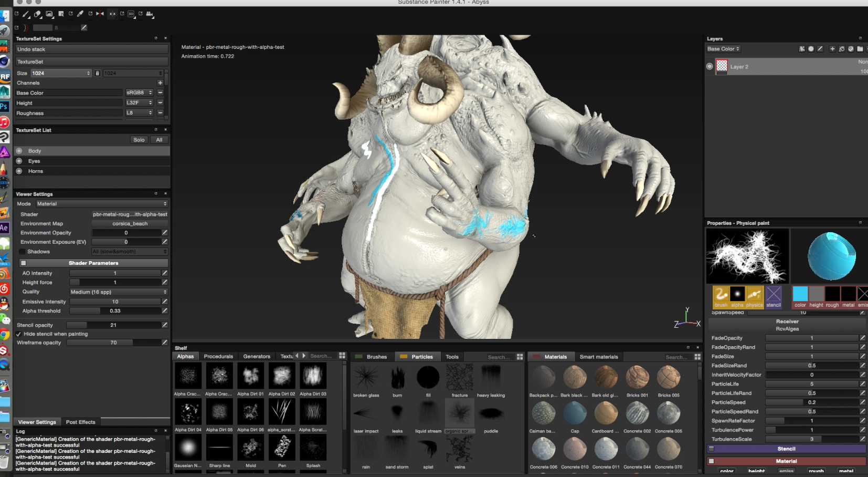Select the Eyes texture set radio
Viewport: 868px width, 477px height.
click(x=19, y=161)
